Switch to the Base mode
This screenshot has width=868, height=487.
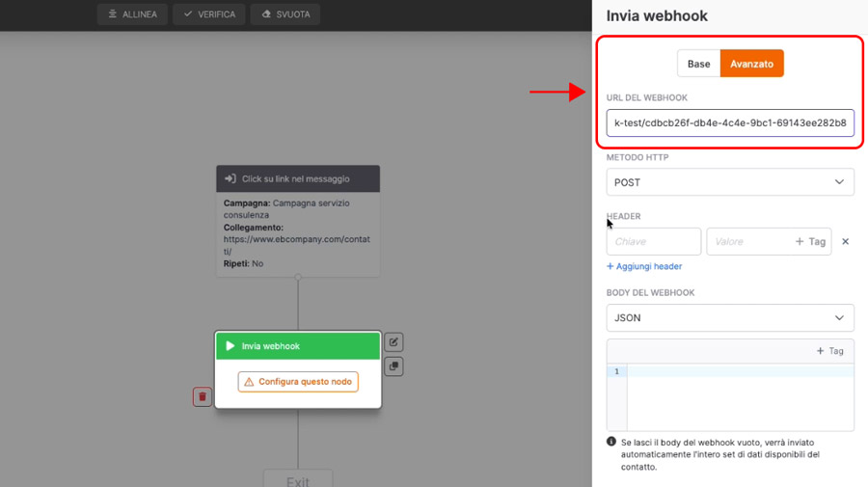698,64
